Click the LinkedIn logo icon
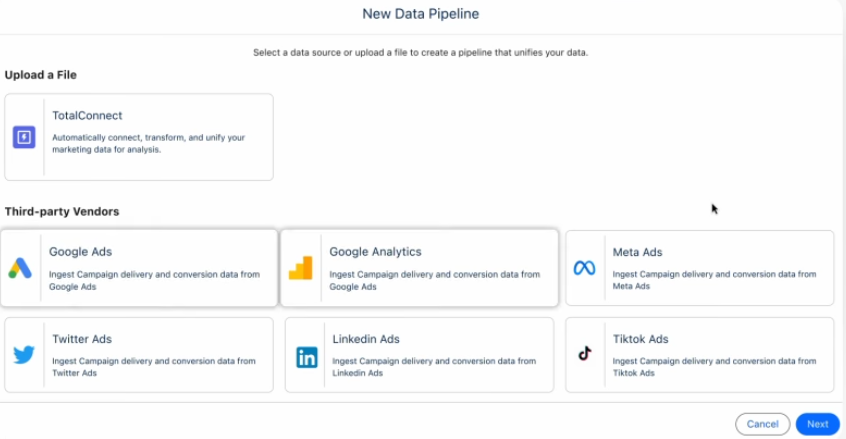The height and width of the screenshot is (439, 846). 306,358
